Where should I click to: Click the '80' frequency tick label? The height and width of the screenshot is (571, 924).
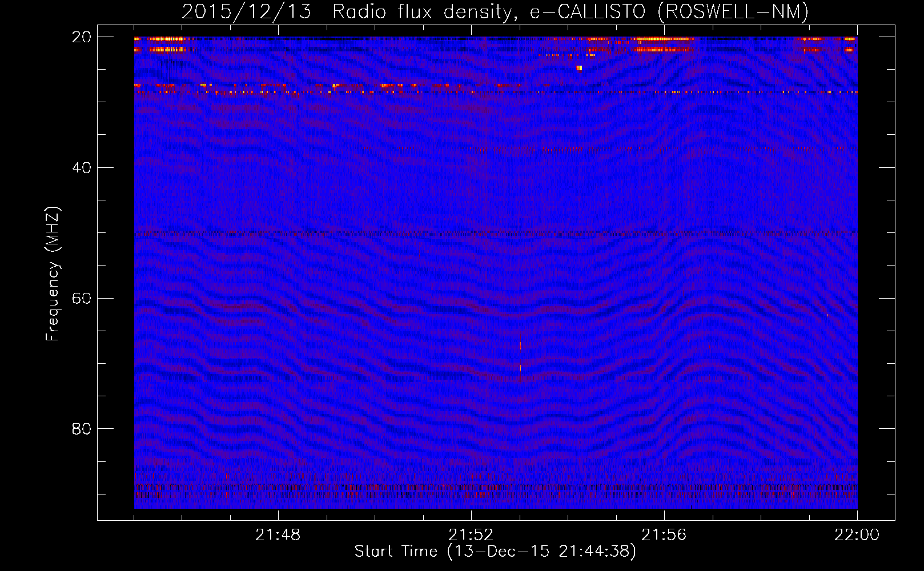(x=82, y=429)
